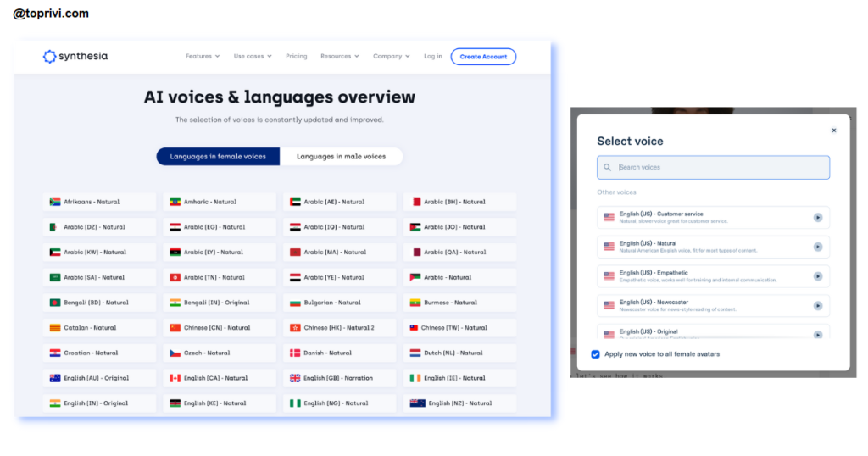Click the South Africa flag beside Afrikaans
This screenshot has width=868, height=456.
click(55, 202)
